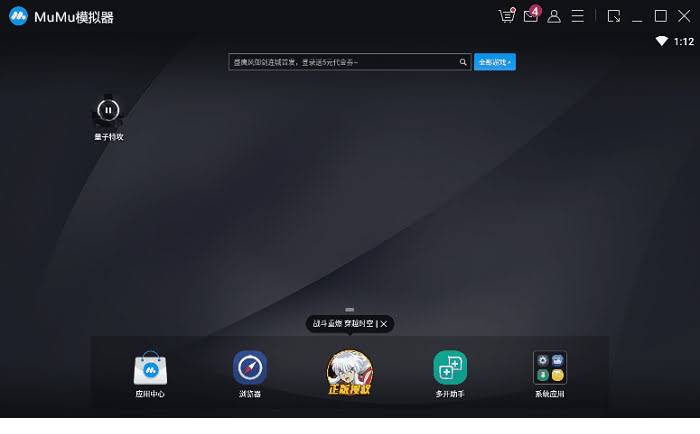Open the hamburger menu in title bar
This screenshot has width=700, height=434.
point(578,17)
